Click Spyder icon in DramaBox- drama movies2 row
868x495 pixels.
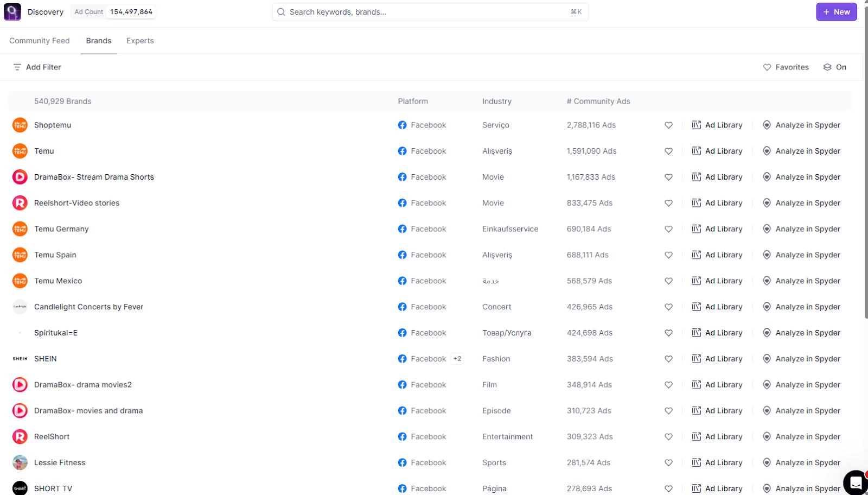click(767, 385)
